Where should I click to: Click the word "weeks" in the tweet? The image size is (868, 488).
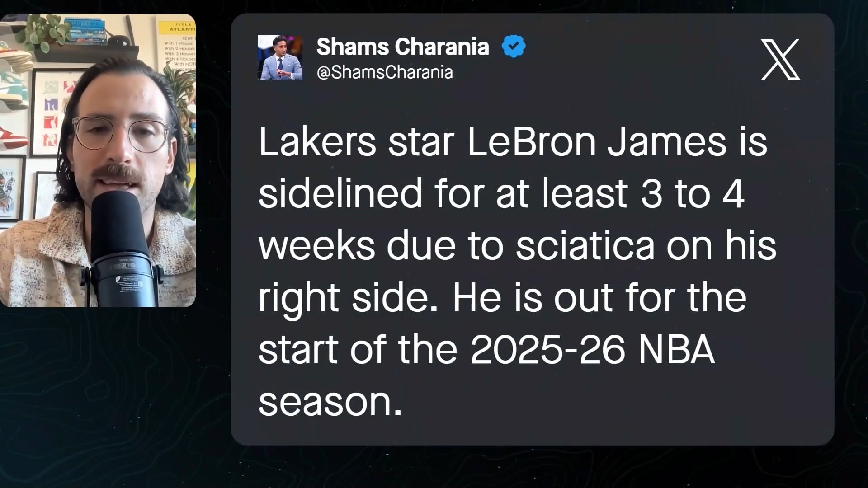click(316, 246)
